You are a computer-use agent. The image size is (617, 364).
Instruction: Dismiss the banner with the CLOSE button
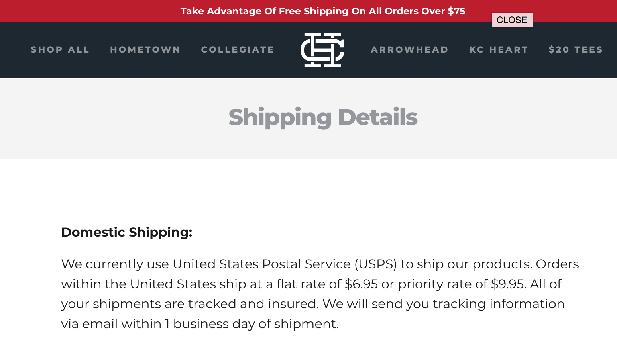point(512,20)
